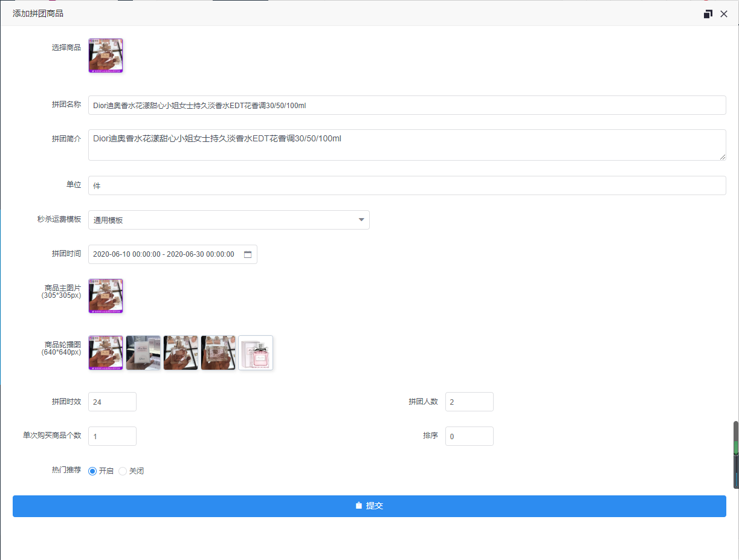Focus the 拼团人数 input showing 2
The image size is (739, 560).
click(470, 402)
